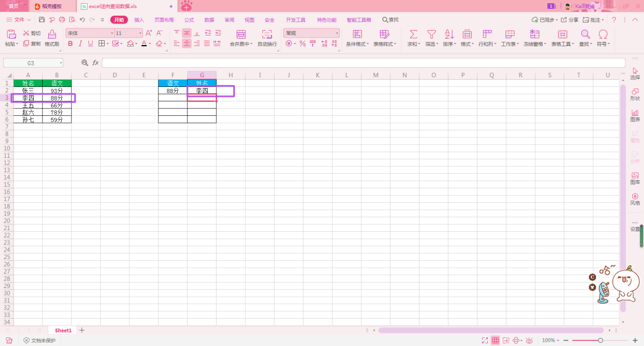Open the Chart (图表) sidebar panel
644x346 pixels.
tap(635, 115)
